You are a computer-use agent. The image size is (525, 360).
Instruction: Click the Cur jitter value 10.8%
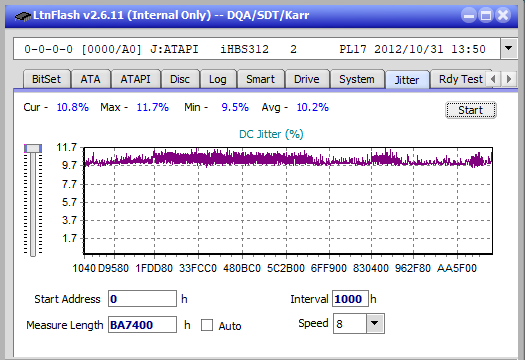tap(73, 107)
